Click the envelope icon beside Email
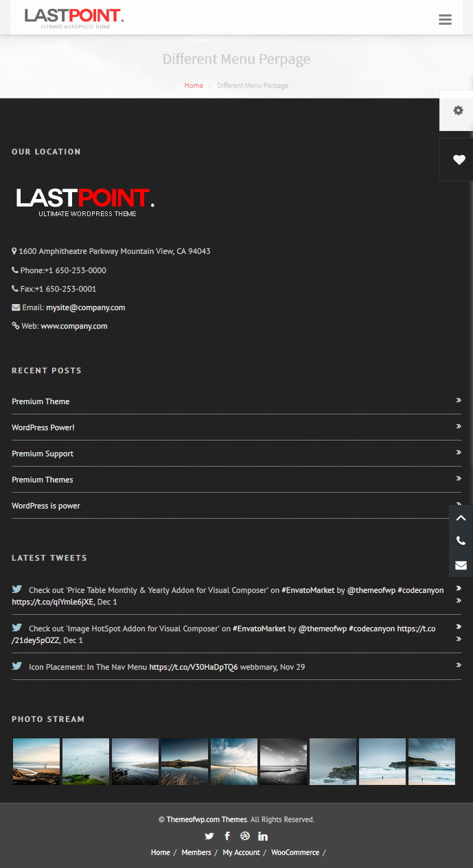Screen dimensions: 473x868 [x=16, y=307]
